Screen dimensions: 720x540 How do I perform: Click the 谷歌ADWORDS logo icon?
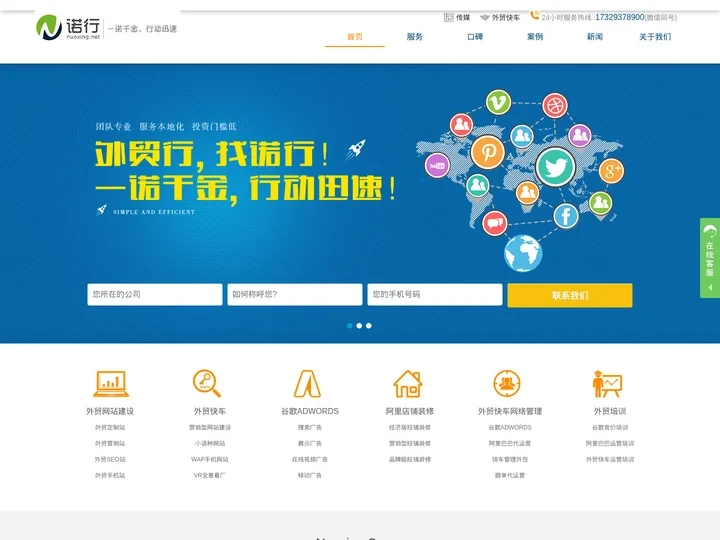[307, 383]
